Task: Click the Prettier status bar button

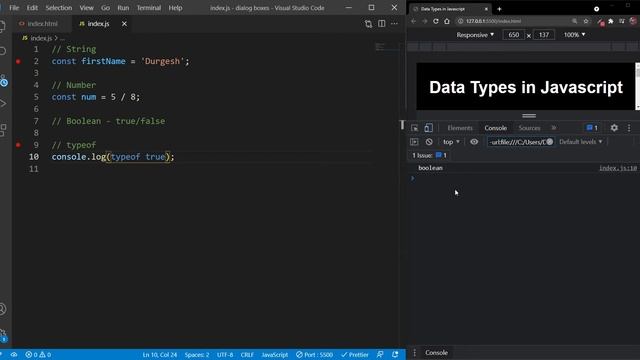Action: click(354, 354)
